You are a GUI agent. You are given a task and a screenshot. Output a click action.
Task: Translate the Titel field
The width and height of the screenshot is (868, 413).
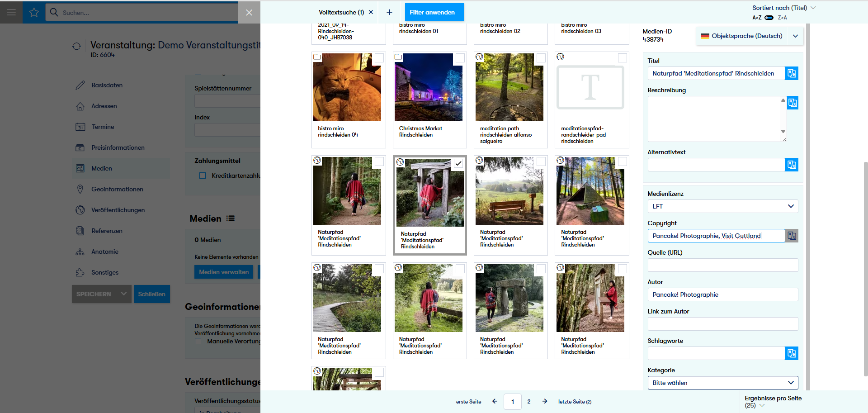point(792,73)
